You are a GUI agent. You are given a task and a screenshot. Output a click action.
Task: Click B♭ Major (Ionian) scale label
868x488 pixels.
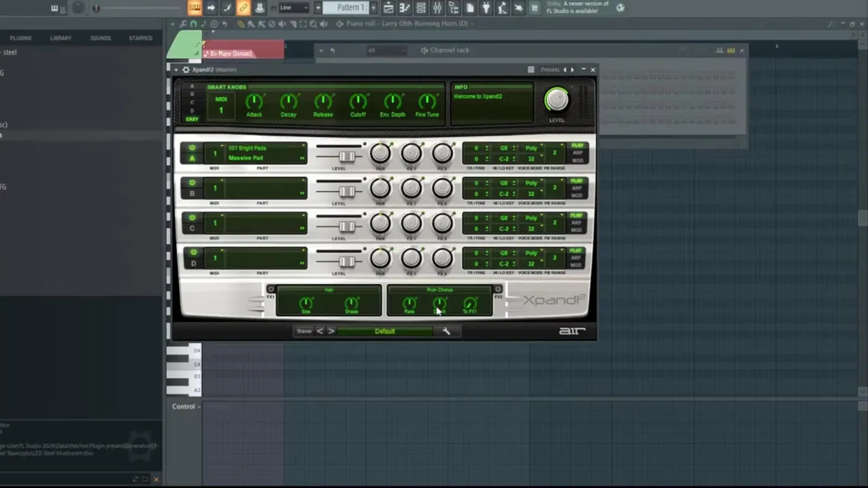click(231, 54)
